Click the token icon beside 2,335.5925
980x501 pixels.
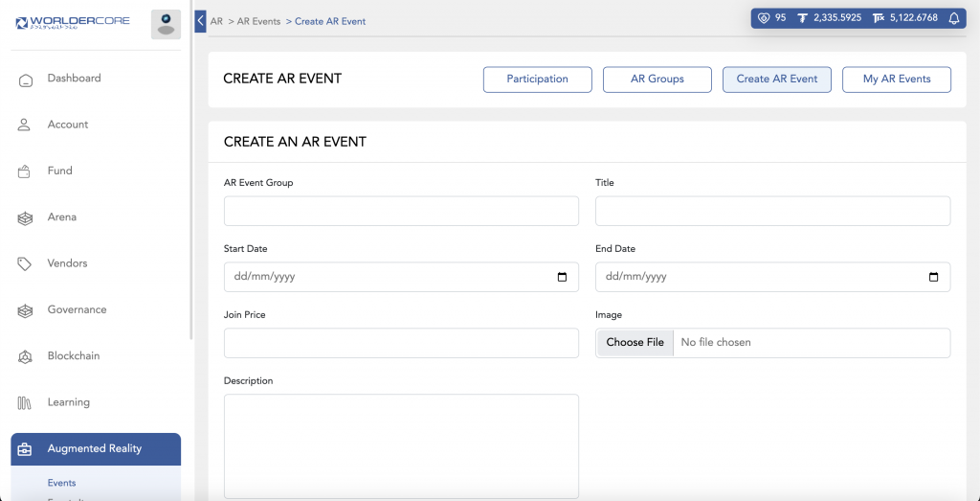click(x=803, y=18)
